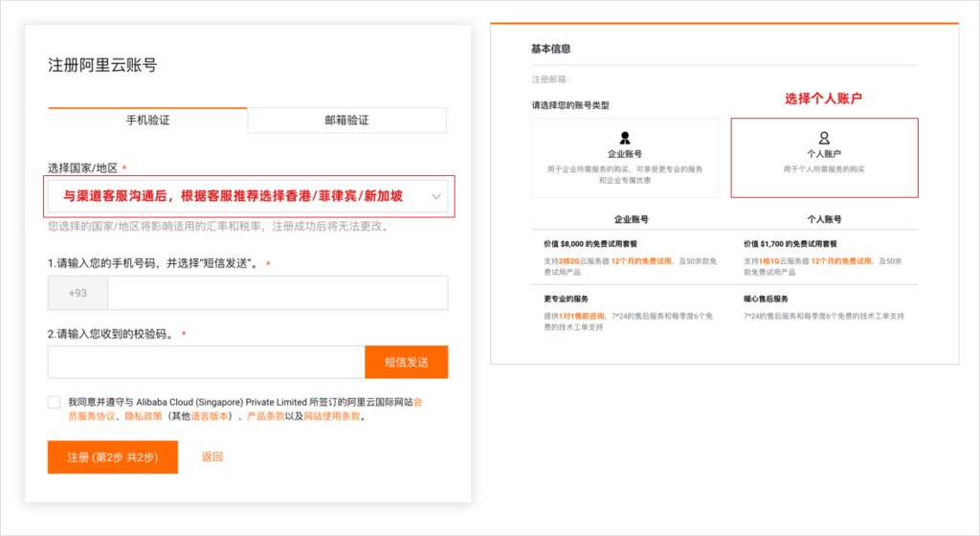Click the 注册阿里云账号 heading
The image size is (980, 536).
click(102, 65)
